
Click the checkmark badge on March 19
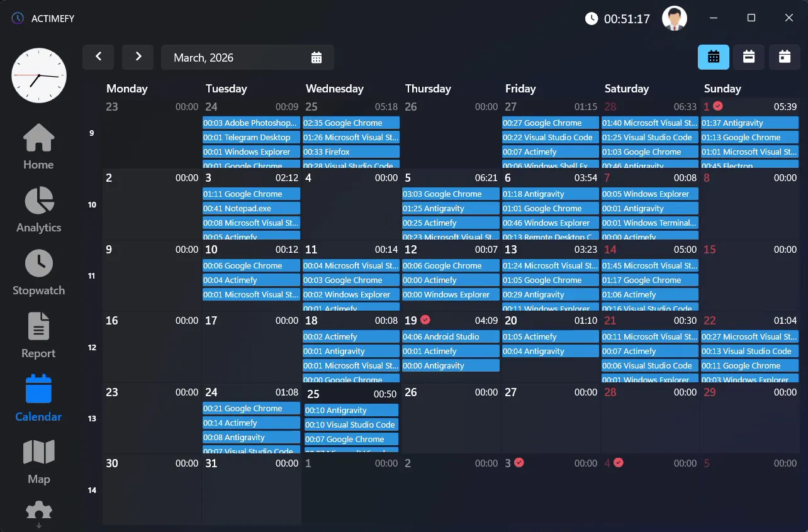[x=424, y=319]
